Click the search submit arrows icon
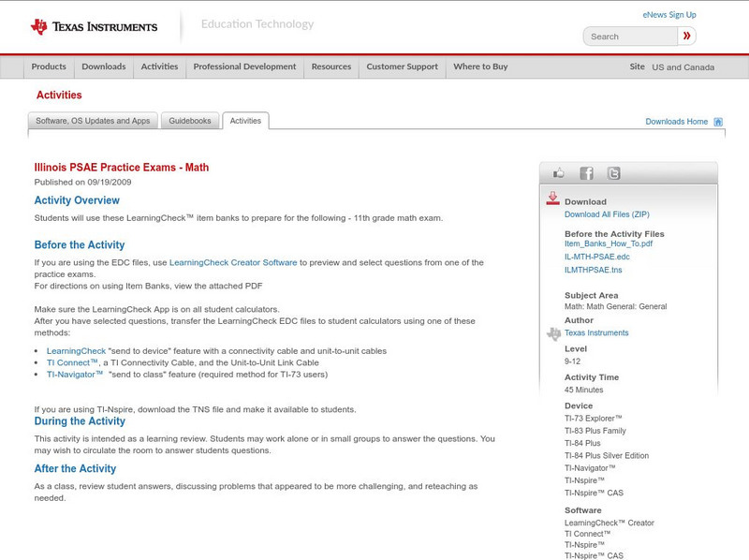This screenshot has height=560, width=749. 686,36
